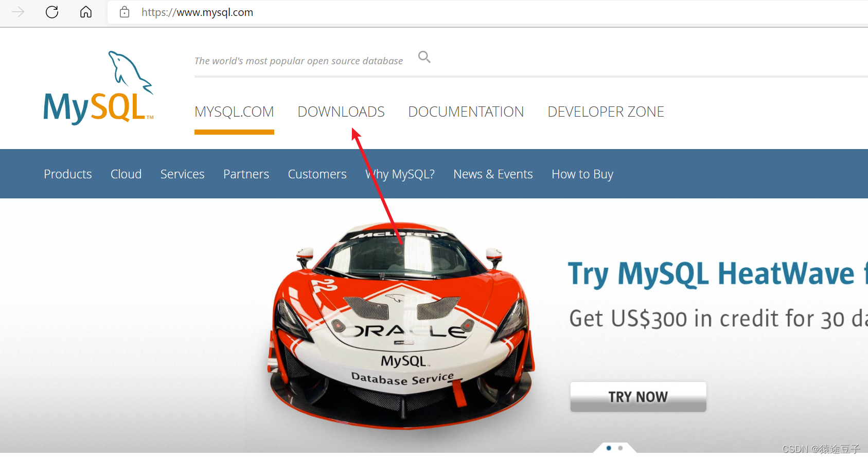Open the Cloud menu
Screen dimensions: 868x459
[x=126, y=174]
